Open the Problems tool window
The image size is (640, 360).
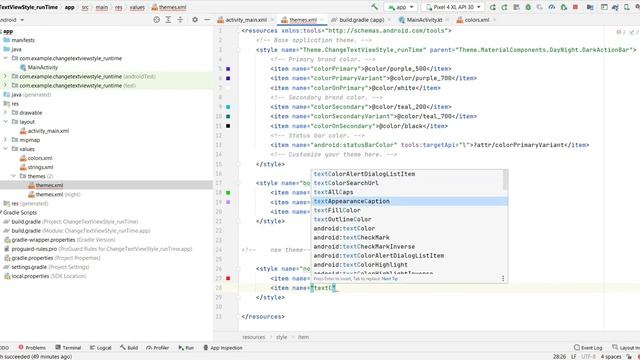click(x=32, y=348)
